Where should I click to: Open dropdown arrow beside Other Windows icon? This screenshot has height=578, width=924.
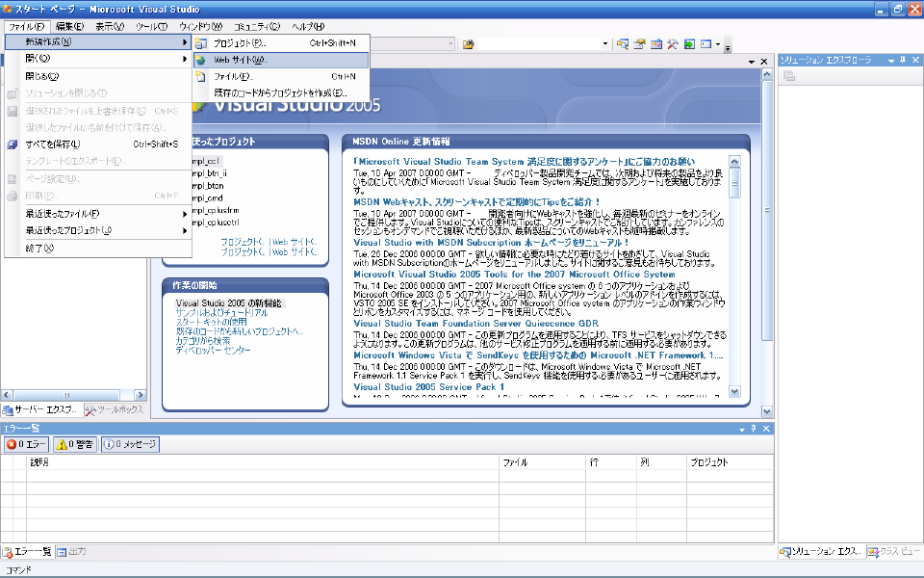(x=718, y=44)
